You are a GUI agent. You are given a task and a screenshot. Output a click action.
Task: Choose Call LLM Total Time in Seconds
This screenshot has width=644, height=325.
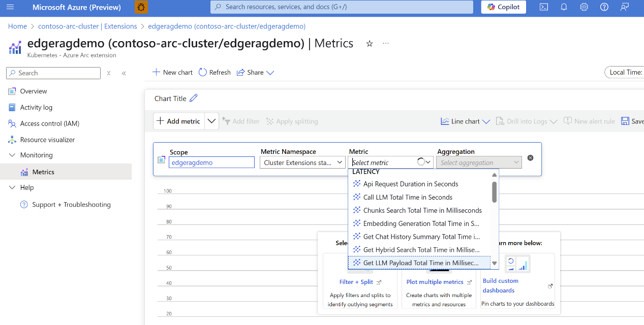tap(419, 197)
